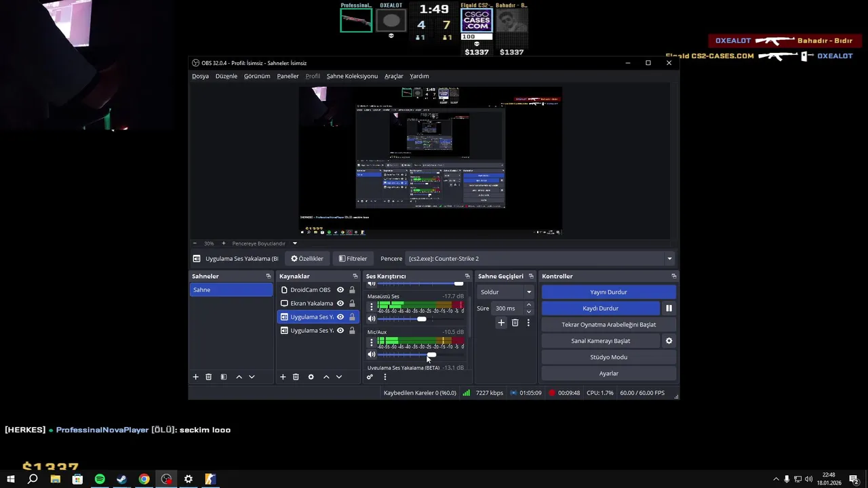Zoom in preview with plus icon
The height and width of the screenshot is (488, 868).
coord(223,243)
